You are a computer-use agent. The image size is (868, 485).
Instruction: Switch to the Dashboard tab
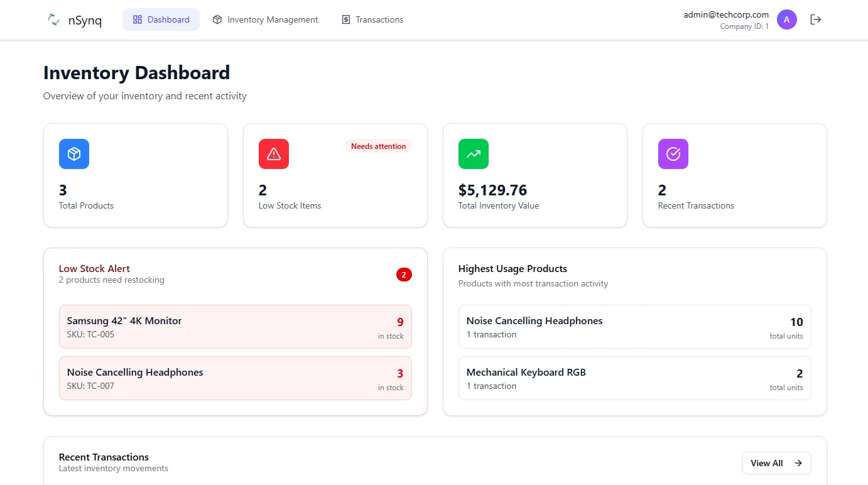(161, 19)
